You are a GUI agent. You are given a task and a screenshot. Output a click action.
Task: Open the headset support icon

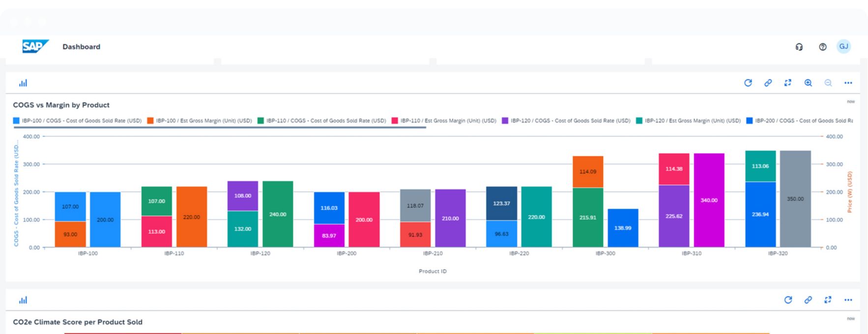pyautogui.click(x=799, y=47)
